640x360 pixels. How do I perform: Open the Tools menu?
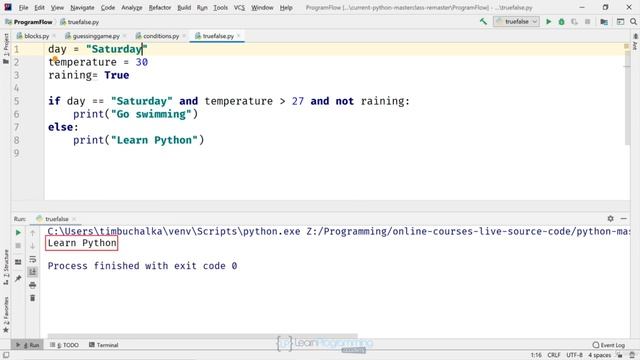[x=220, y=7]
